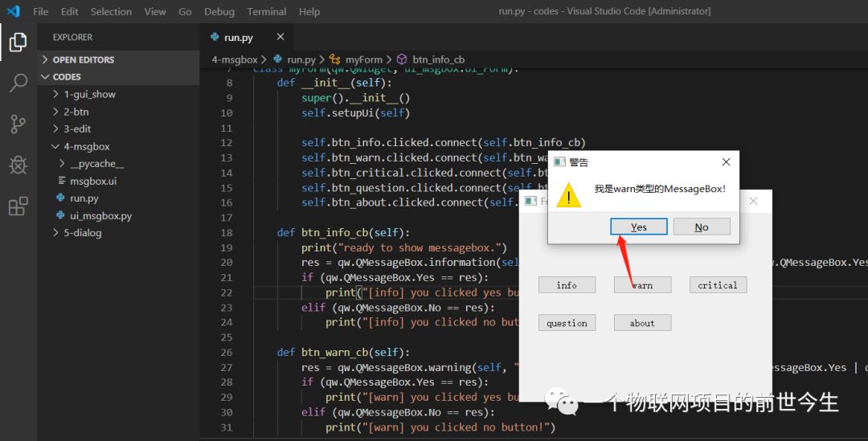Image resolution: width=868 pixels, height=441 pixels.
Task: Click No in the warning dialog
Action: 702,227
